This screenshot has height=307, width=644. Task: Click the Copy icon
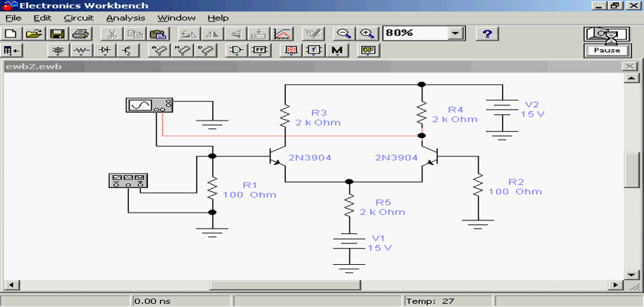pos(133,33)
